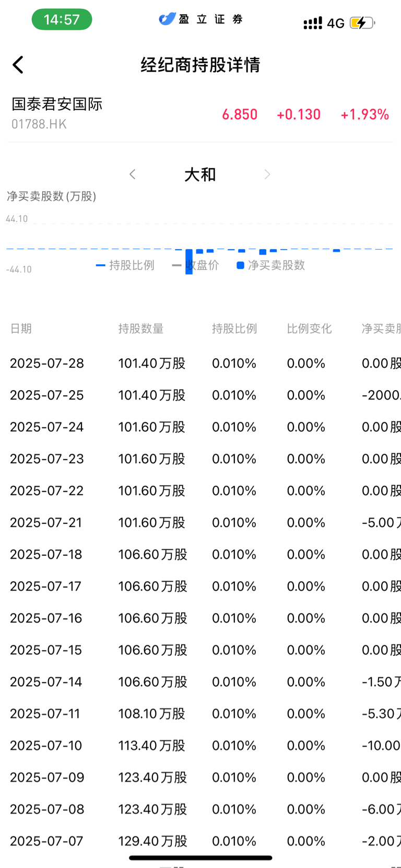Sort by 持股比例 column header
Viewport: 401px width, 868px height.
click(x=234, y=329)
